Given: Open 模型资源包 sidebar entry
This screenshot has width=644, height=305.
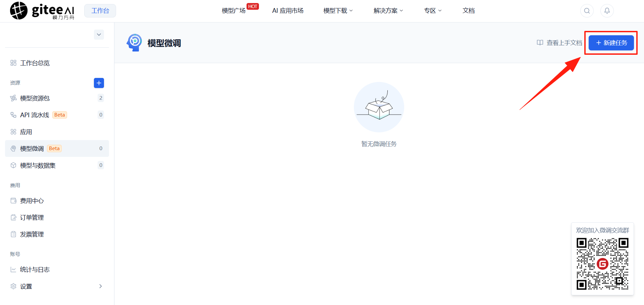Looking at the screenshot, I should click(x=57, y=98).
